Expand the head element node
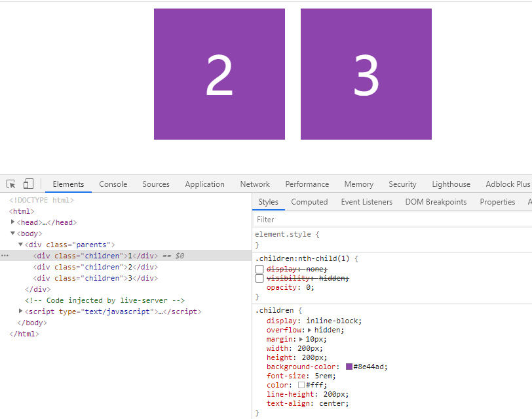This screenshot has width=532, height=419. (x=12, y=222)
